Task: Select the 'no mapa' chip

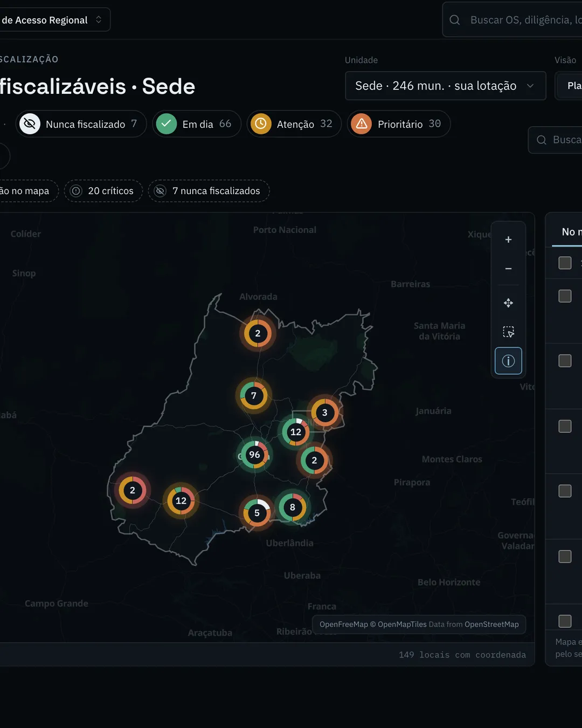Action: click(29, 191)
